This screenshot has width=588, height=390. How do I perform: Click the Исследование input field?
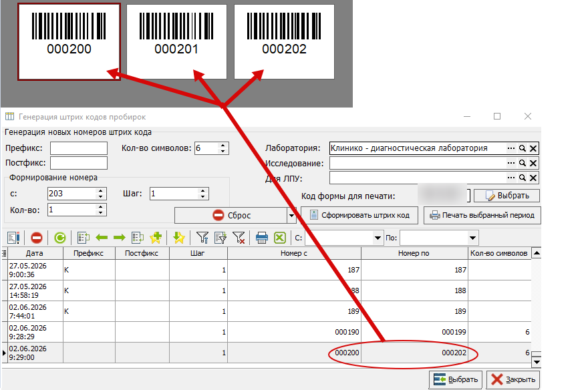click(418, 163)
